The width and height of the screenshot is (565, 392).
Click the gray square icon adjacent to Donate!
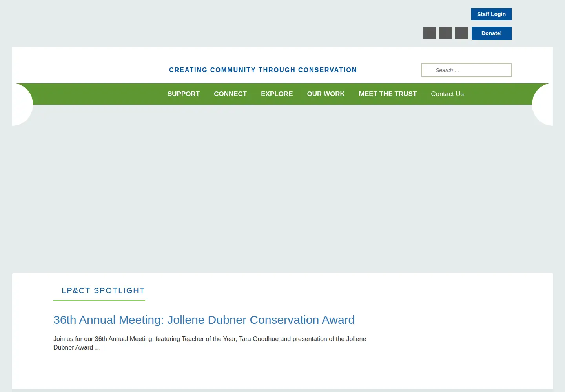point(461,33)
